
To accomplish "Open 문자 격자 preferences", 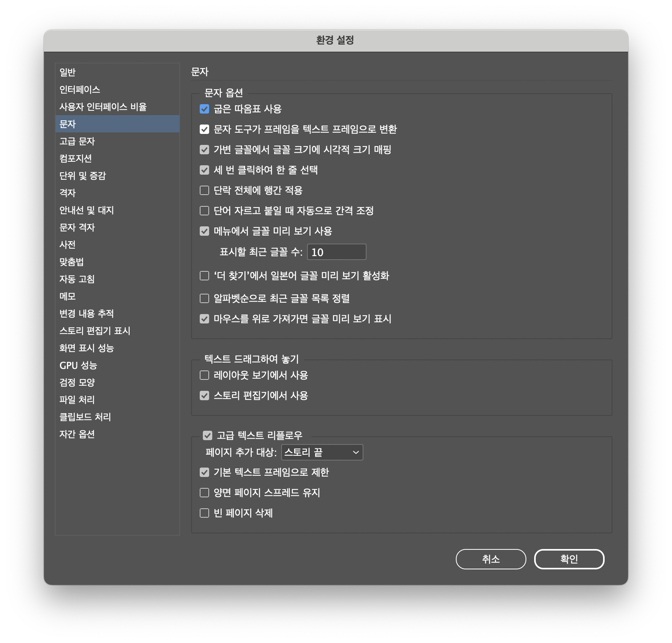I will [117, 227].
